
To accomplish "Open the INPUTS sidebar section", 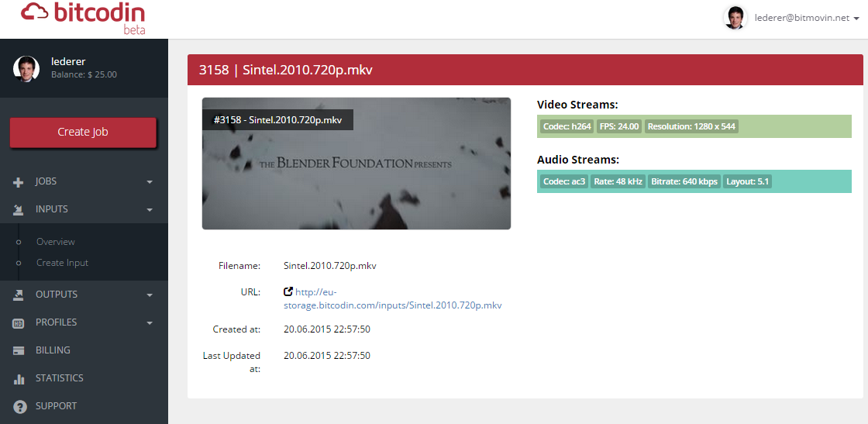I will point(84,209).
